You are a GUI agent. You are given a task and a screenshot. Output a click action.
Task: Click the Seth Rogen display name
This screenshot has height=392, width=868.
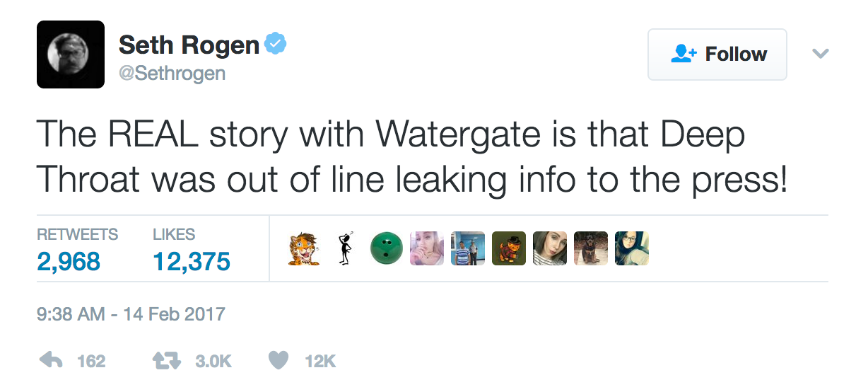(x=189, y=45)
